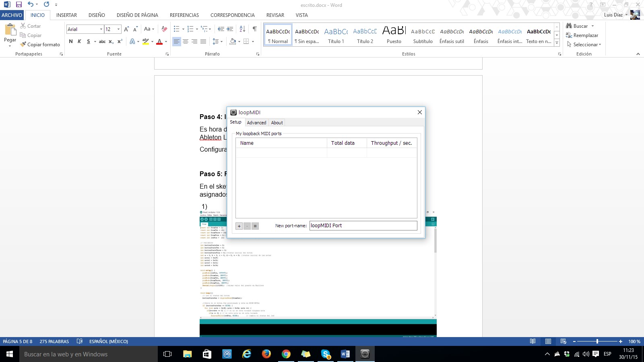Switch to the DISEÑO tab
Screen dimensions: 644x362
[97, 15]
